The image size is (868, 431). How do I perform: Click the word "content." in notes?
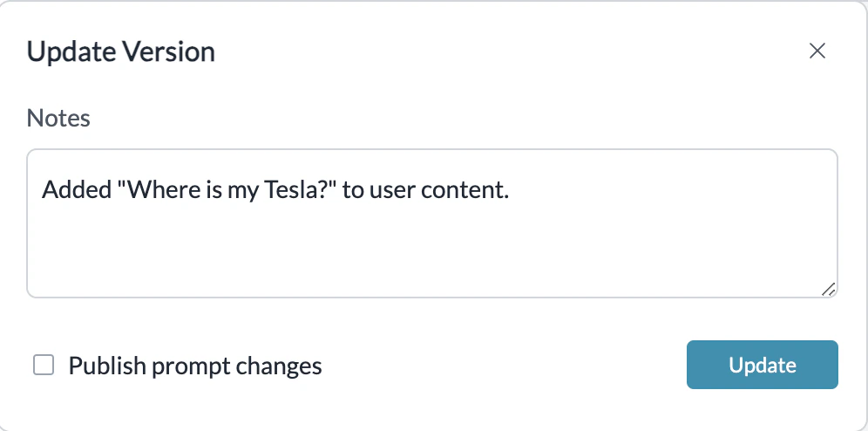(466, 189)
